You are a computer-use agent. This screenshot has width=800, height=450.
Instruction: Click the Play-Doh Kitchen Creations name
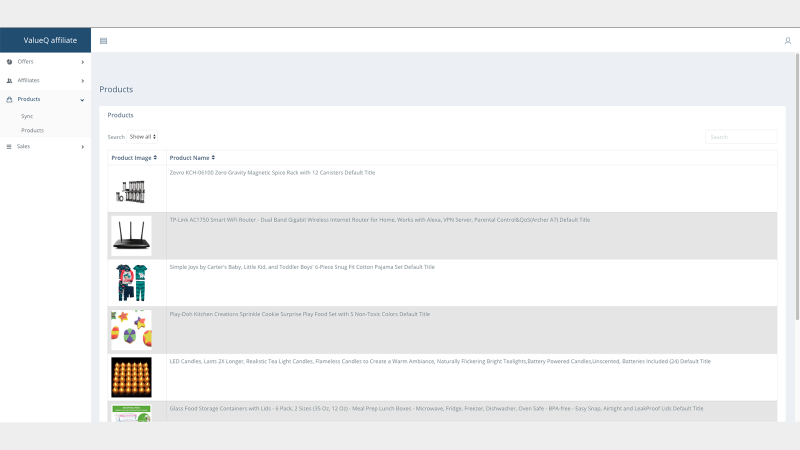(299, 314)
